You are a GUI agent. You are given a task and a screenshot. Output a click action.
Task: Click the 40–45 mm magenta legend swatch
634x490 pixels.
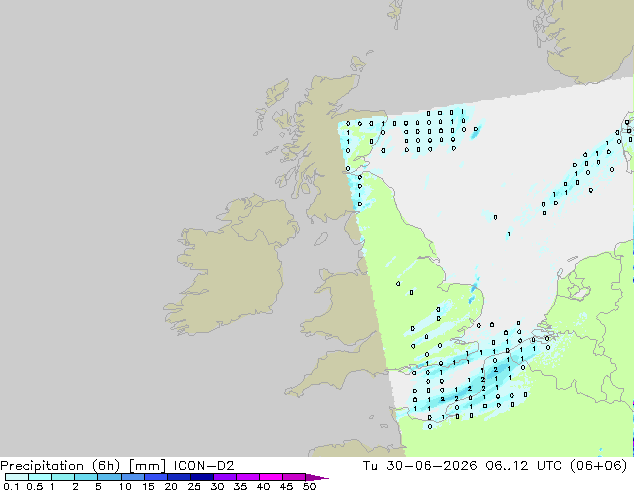pos(271,477)
